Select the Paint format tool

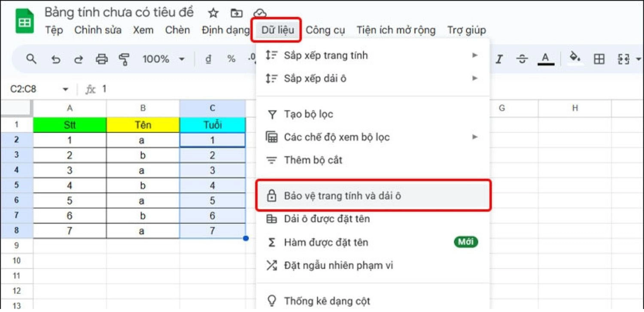124,59
